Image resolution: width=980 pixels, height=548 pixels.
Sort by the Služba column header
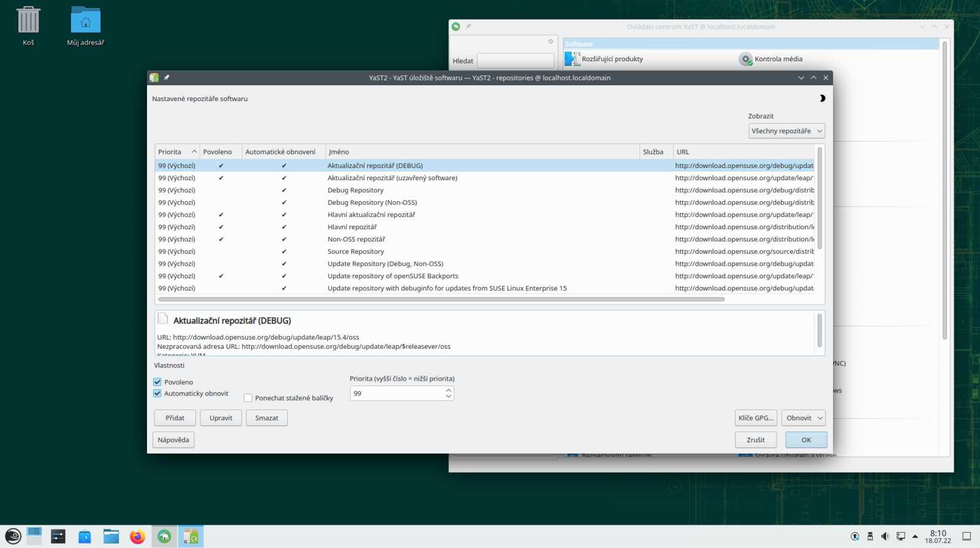click(656, 152)
